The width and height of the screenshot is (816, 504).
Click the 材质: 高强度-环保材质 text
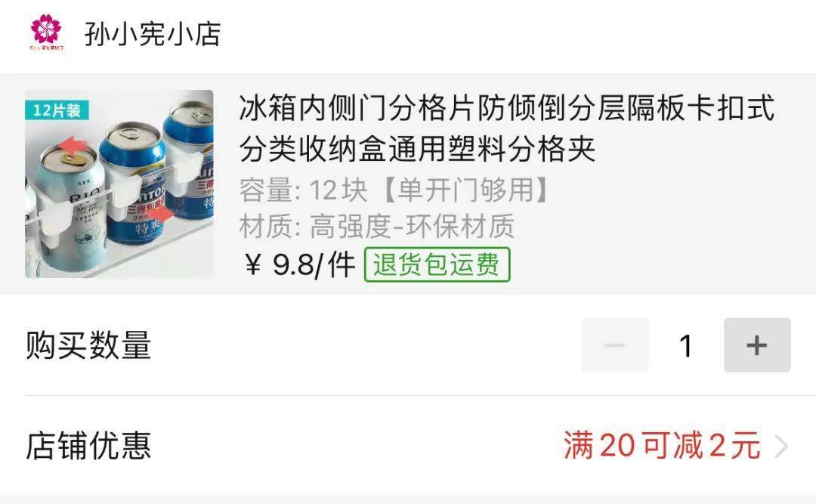377,226
